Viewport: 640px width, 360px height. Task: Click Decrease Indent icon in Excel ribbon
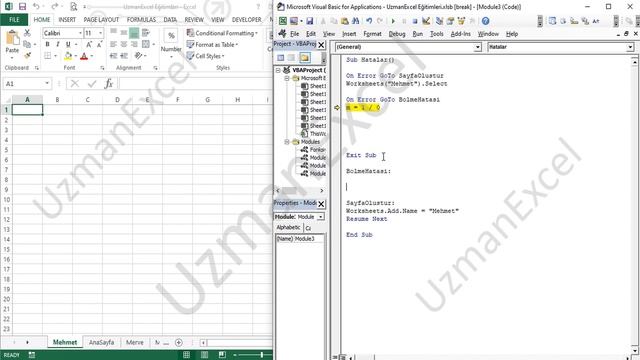pyautogui.click(x=113, y=56)
